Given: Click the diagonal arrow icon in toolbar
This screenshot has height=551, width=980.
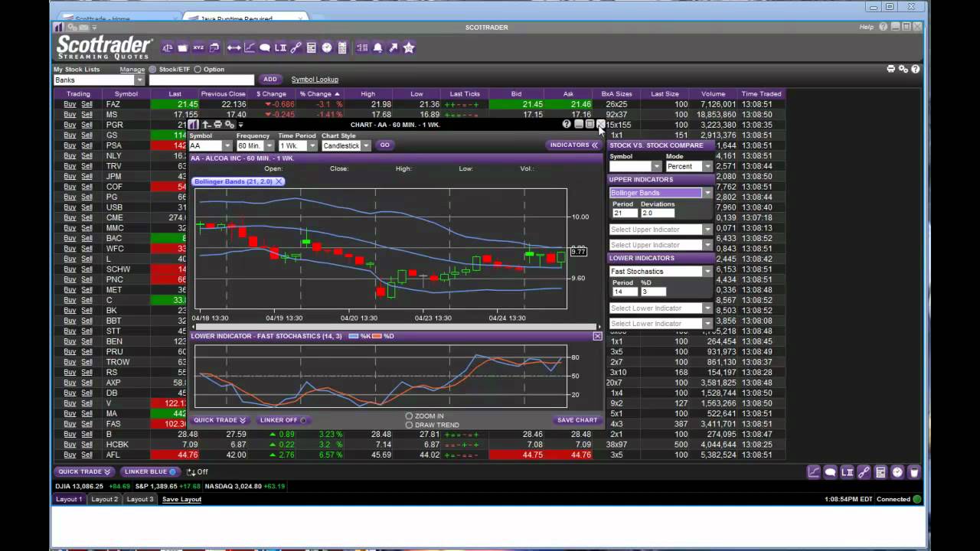Looking at the screenshot, I should click(394, 47).
